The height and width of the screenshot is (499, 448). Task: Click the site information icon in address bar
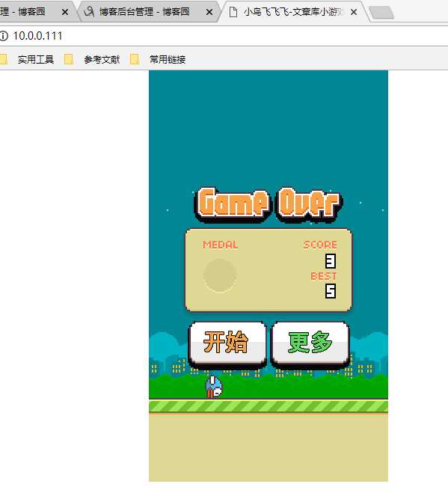click(x=4, y=36)
